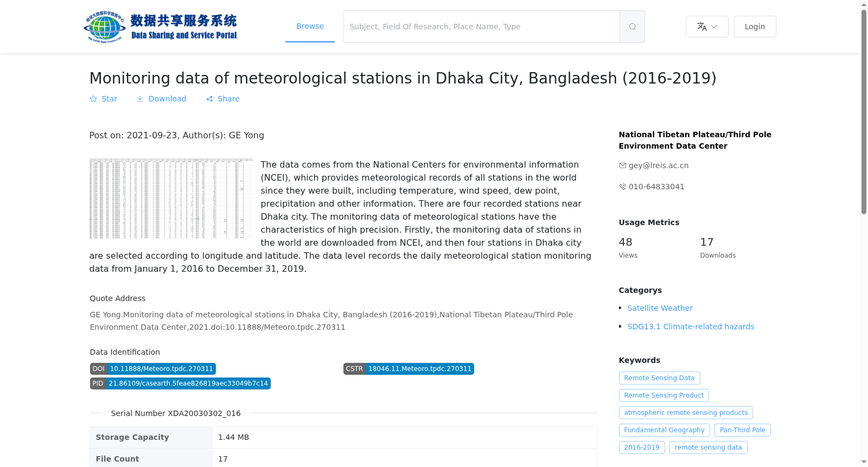Click the phone icon beside 010-64833041
Viewport: 868px width, 467px height.
coord(622,187)
